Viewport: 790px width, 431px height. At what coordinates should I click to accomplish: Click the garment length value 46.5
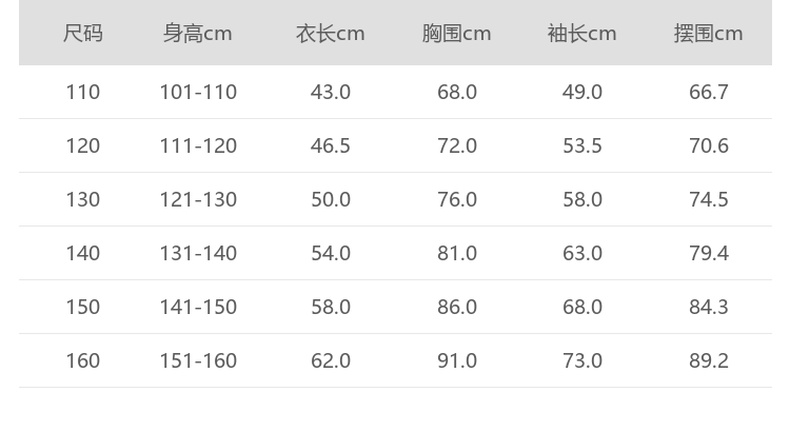click(330, 146)
